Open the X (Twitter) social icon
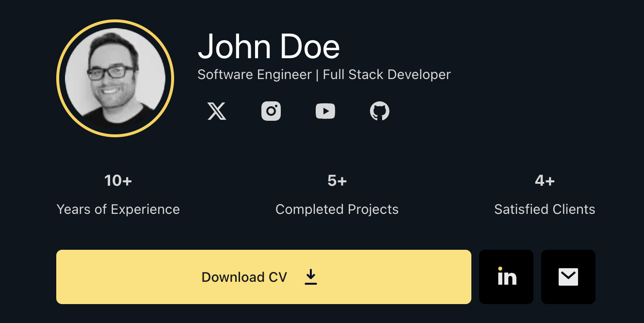This screenshot has height=323, width=644. pos(217,112)
